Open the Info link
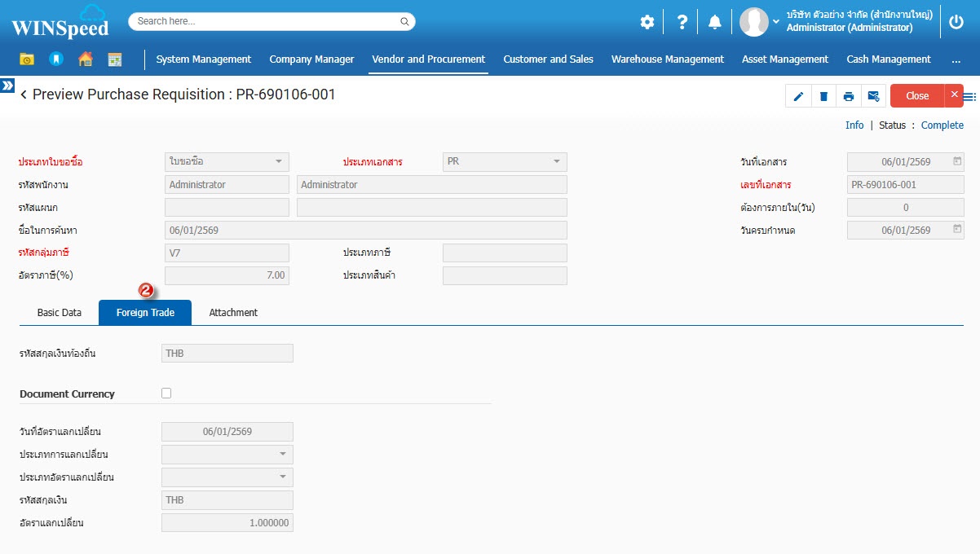 [854, 125]
